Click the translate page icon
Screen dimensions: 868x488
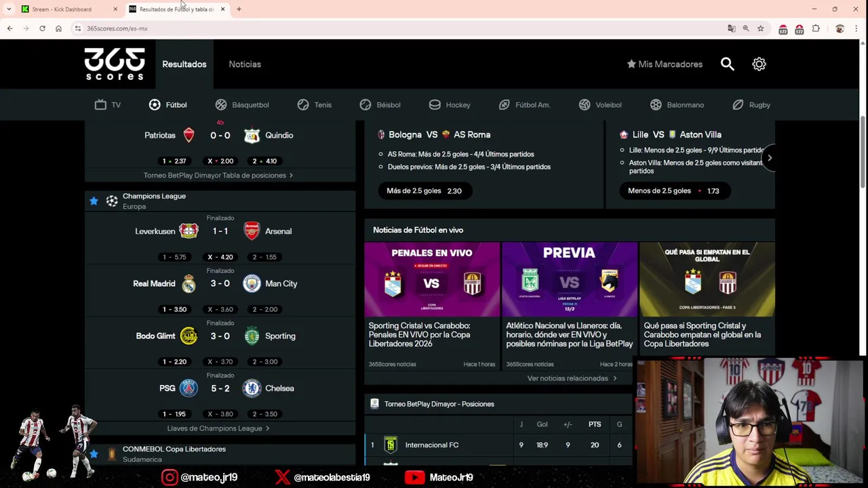pyautogui.click(x=731, y=28)
